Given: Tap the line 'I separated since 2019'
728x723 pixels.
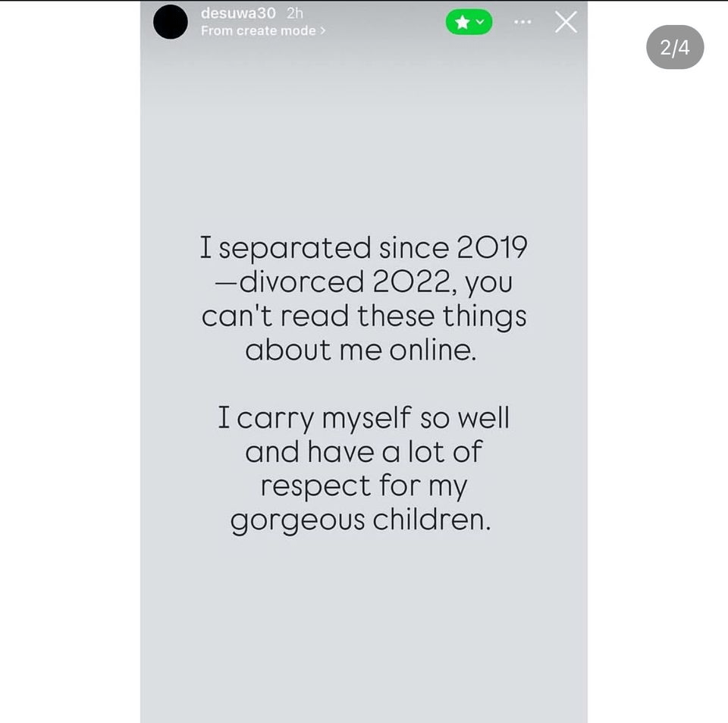Looking at the screenshot, I should 363,247.
